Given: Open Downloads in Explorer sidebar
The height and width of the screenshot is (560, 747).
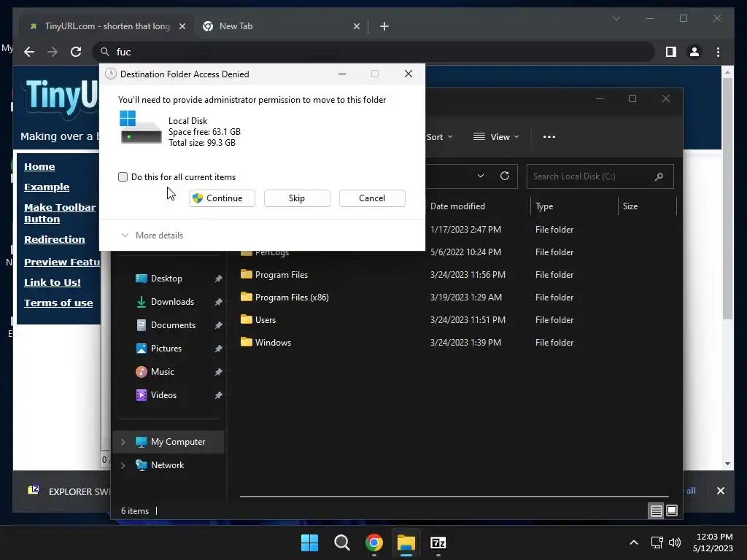Looking at the screenshot, I should 171,302.
